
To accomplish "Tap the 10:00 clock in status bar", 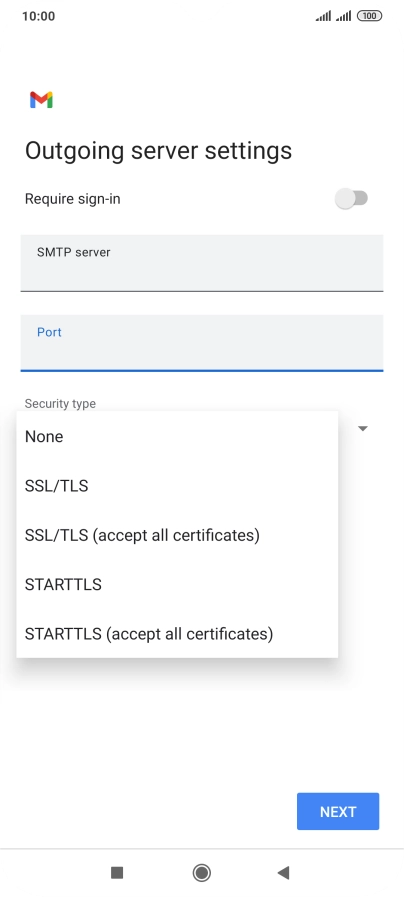I will [x=38, y=16].
